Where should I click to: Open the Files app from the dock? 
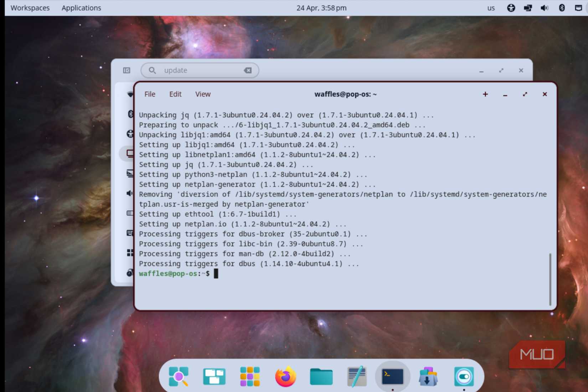click(321, 376)
